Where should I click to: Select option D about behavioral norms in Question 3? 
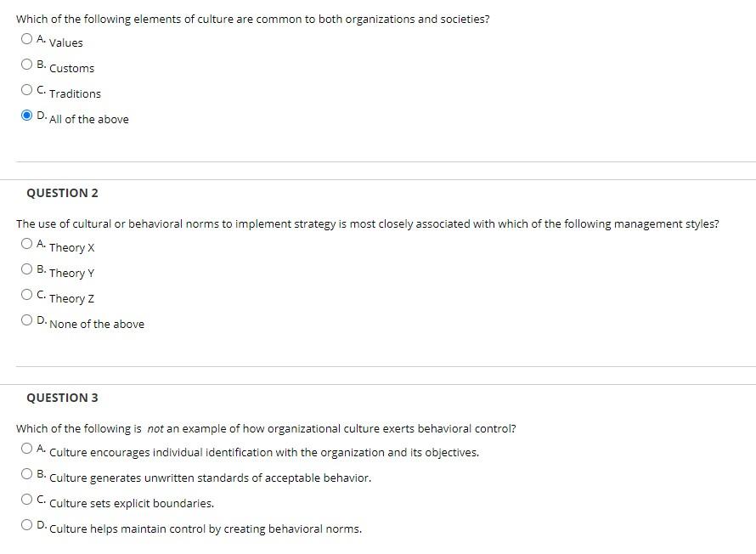click(26, 524)
